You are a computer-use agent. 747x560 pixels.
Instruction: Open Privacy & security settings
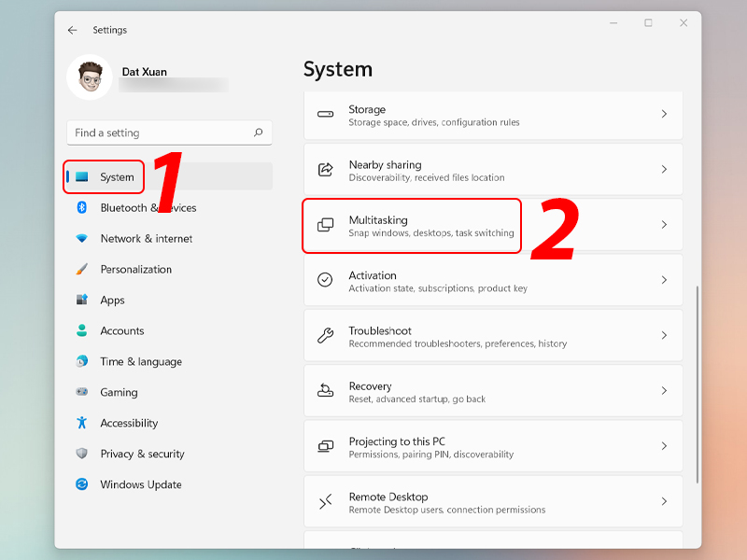pos(169,454)
